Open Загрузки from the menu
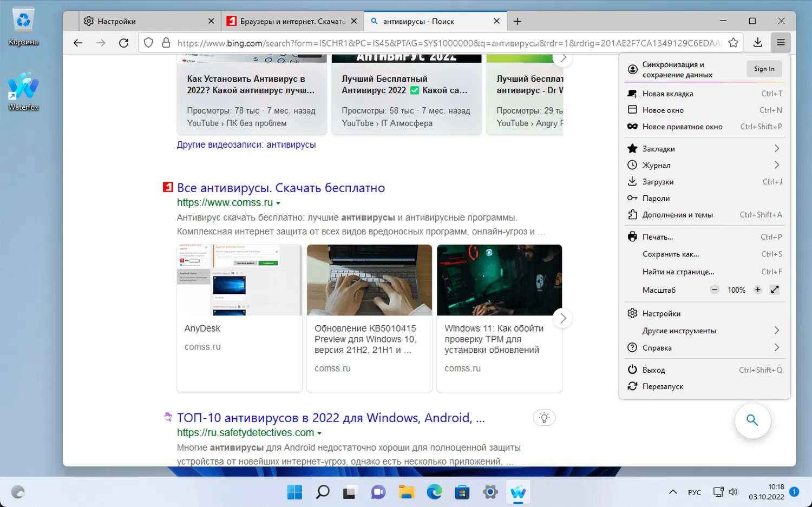The width and height of the screenshot is (812, 507). point(705,182)
